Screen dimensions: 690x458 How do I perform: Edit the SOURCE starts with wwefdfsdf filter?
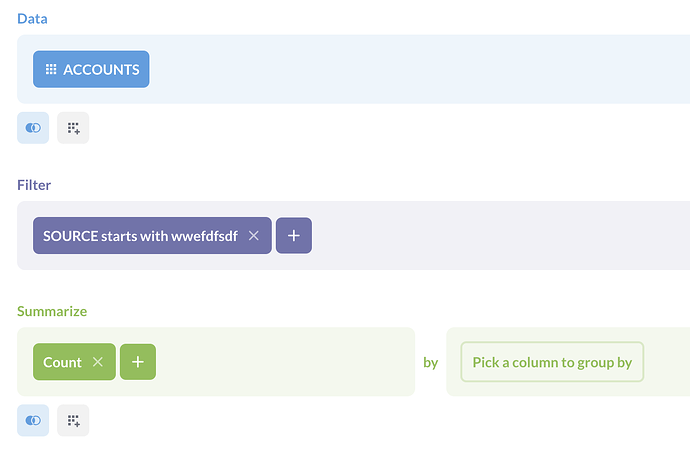click(x=140, y=236)
